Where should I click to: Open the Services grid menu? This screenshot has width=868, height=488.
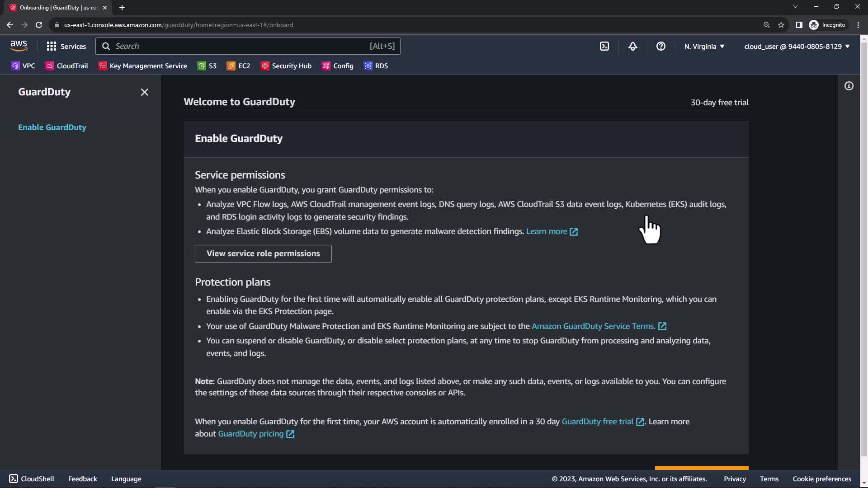(x=66, y=46)
